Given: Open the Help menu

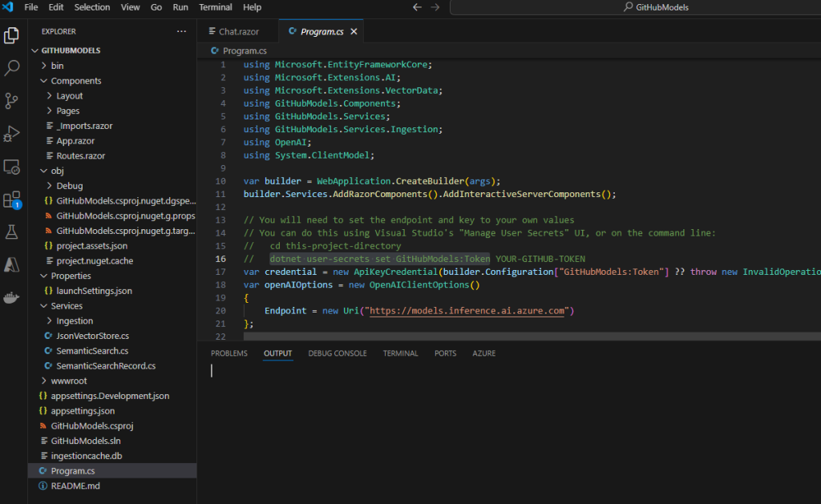Looking at the screenshot, I should tap(252, 7).
